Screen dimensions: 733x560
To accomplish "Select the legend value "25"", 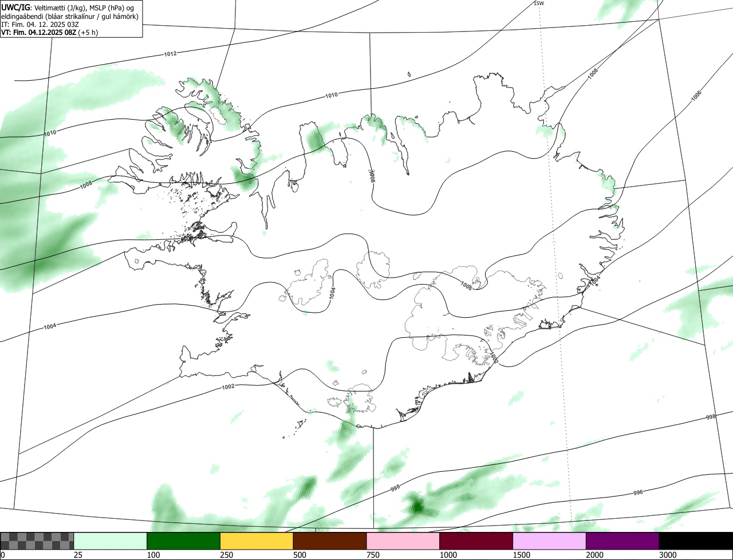I will pos(78,555).
